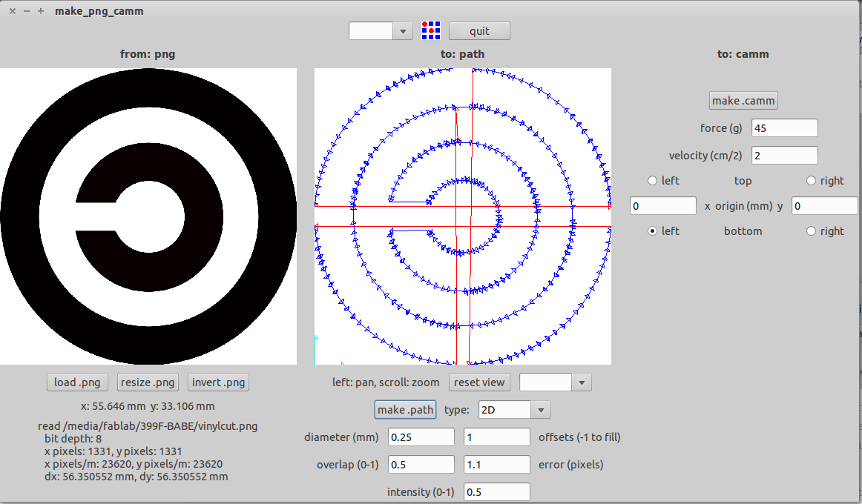Click the 'from: png' heading
862x504 pixels.
148,54
